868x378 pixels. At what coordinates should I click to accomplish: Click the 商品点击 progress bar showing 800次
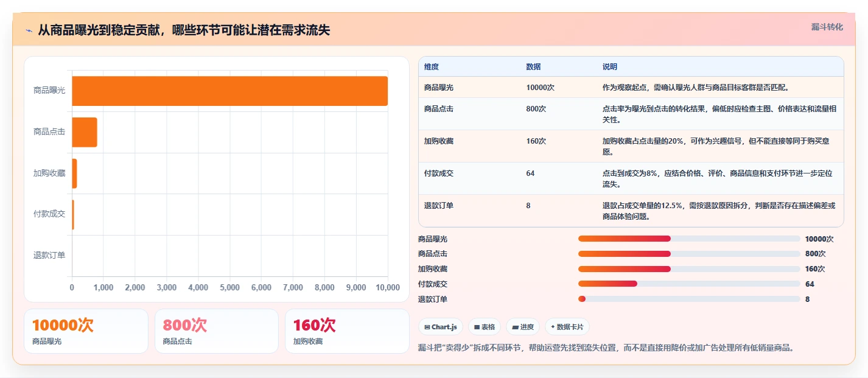[x=689, y=254]
